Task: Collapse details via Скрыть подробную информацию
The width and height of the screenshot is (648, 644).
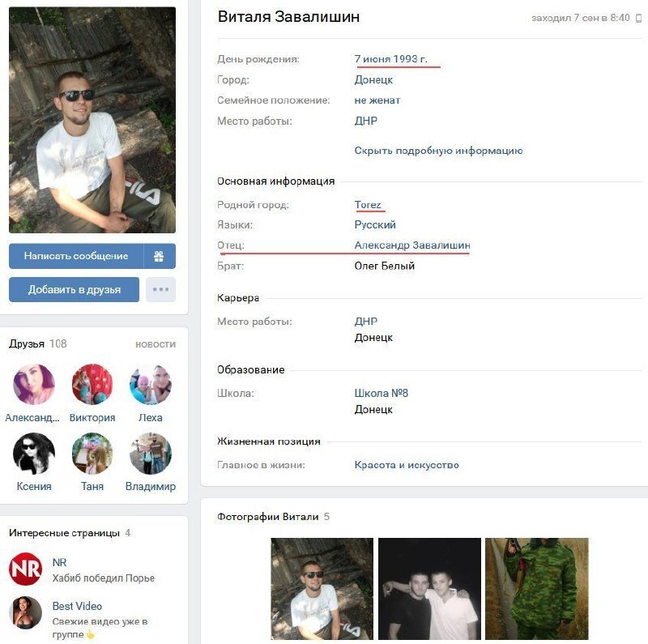Action: click(x=438, y=151)
